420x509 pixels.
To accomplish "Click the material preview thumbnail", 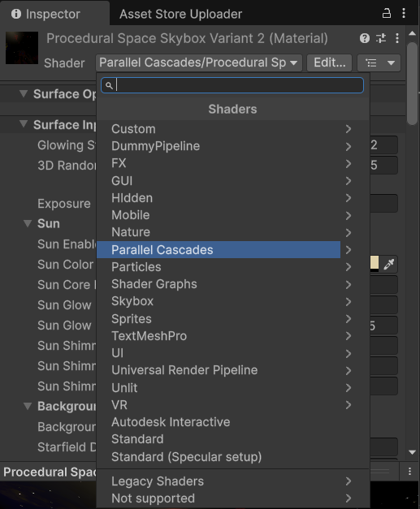I will tap(22, 48).
